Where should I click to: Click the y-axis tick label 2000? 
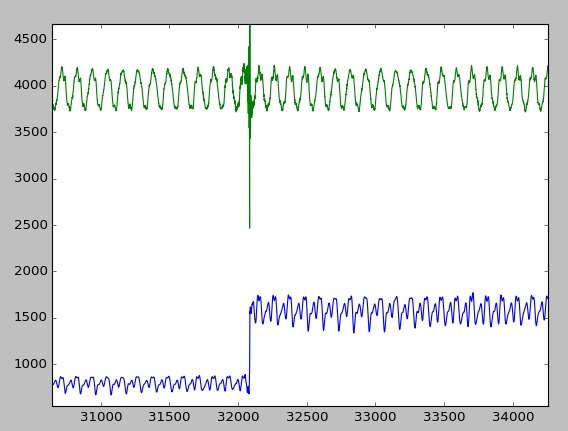tap(31, 271)
